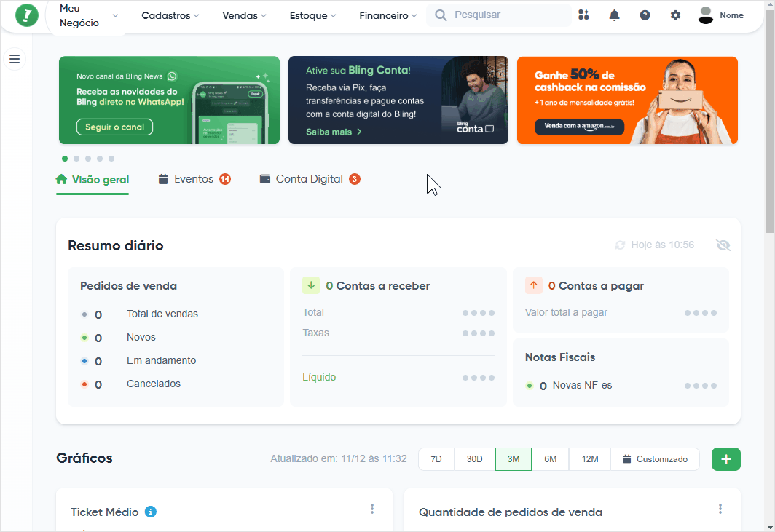775x532 pixels.
Task: Click the Customizado calendar icon
Action: pos(626,459)
